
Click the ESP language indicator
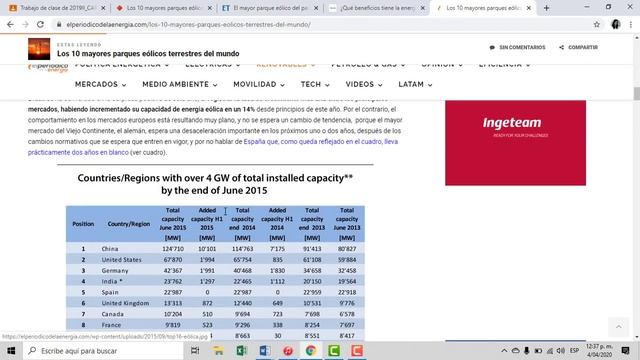(574, 351)
